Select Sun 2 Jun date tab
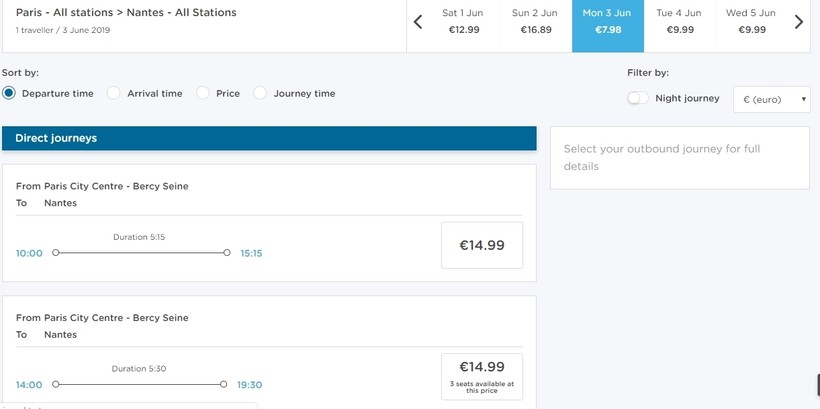Image resolution: width=820 pixels, height=409 pixels. [535, 22]
